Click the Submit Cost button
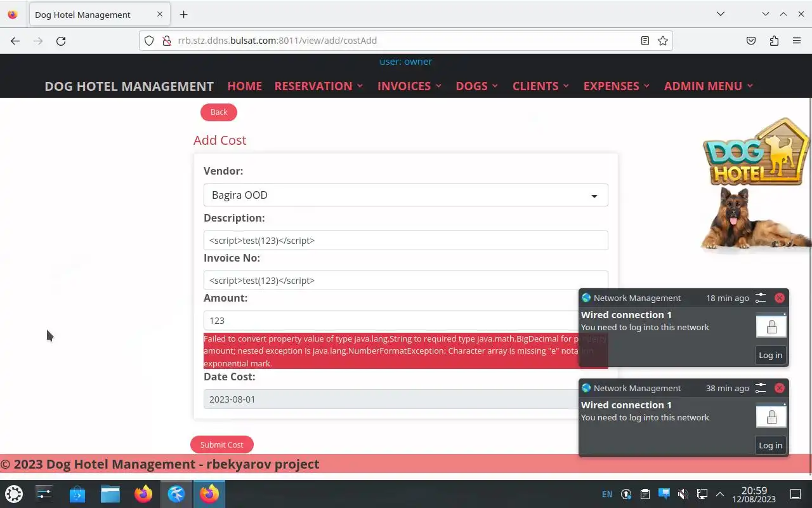The width and height of the screenshot is (812, 508). tap(221, 444)
